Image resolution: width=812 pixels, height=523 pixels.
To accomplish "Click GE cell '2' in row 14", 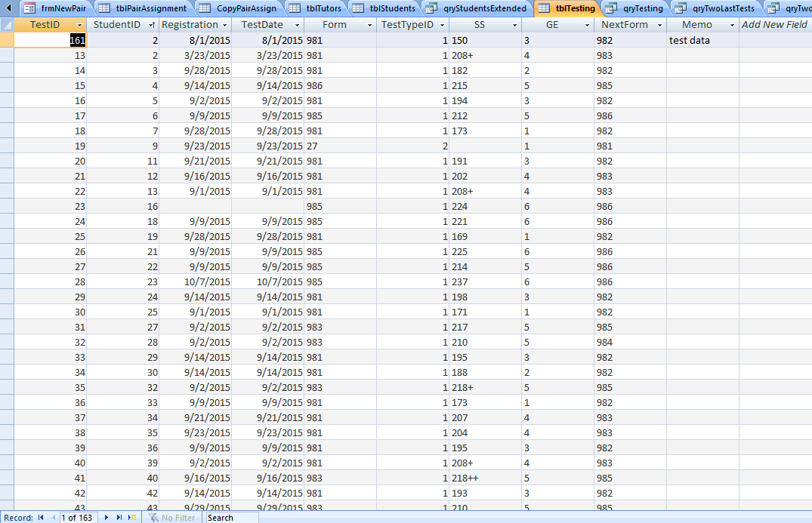I will 557,70.
